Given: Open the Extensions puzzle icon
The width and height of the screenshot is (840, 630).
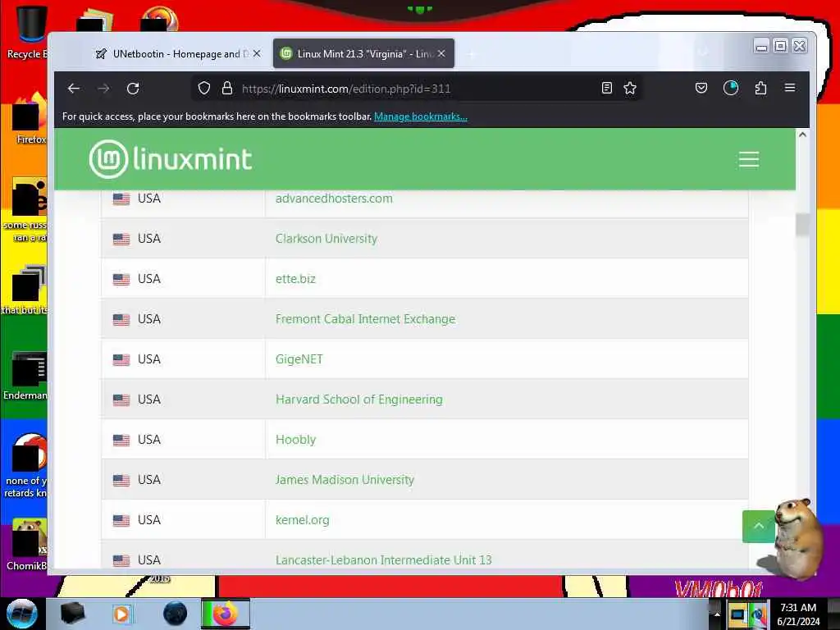Looking at the screenshot, I should point(760,88).
